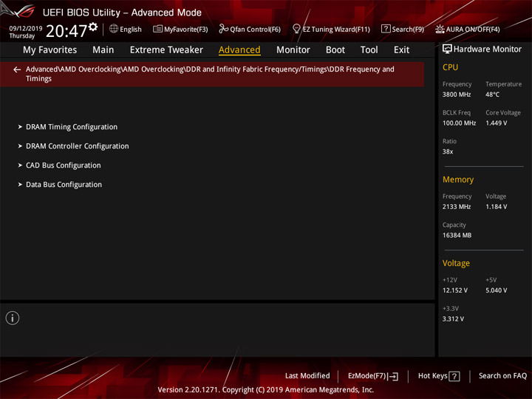Viewport: 532px width, 399px height.
Task: Open DRAM Controller Configuration submenu
Action: point(78,146)
